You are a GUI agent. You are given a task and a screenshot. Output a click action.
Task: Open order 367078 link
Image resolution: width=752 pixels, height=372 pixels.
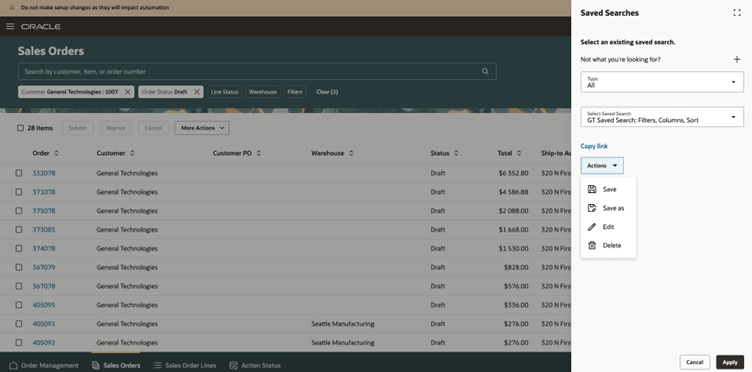[44, 286]
